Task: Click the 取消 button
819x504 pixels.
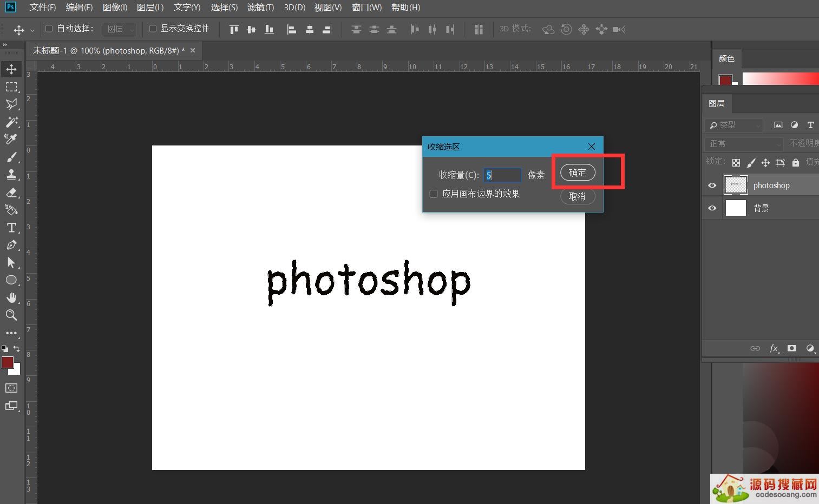Action: point(578,196)
